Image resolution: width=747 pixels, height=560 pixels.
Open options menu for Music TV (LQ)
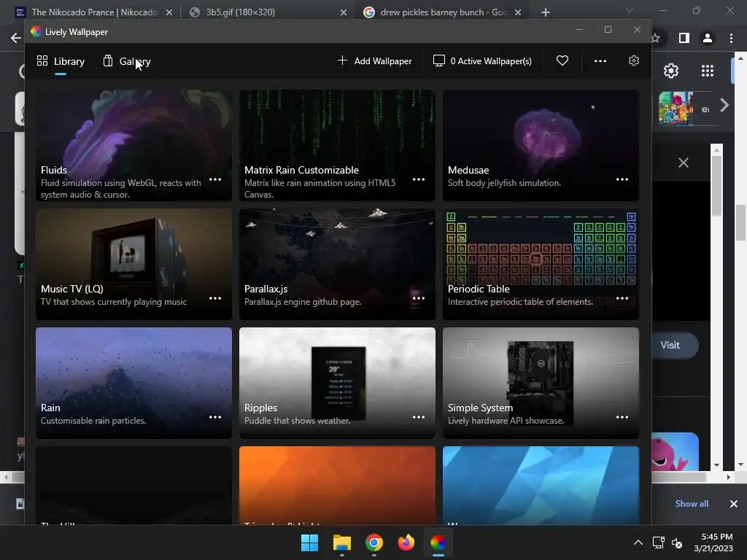215,298
